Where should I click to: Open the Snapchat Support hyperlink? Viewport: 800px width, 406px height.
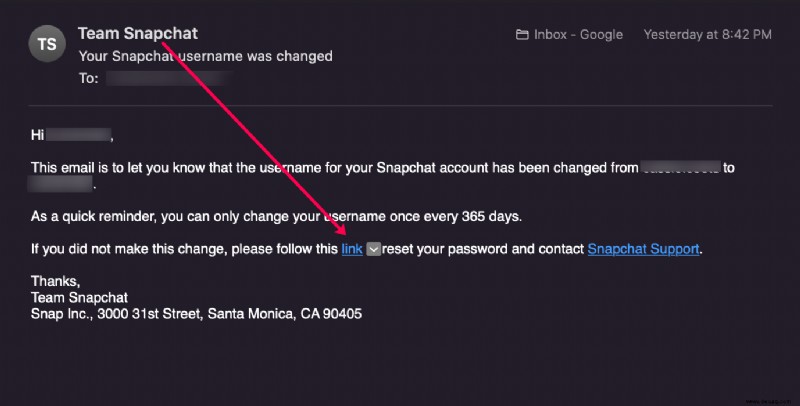[643, 249]
